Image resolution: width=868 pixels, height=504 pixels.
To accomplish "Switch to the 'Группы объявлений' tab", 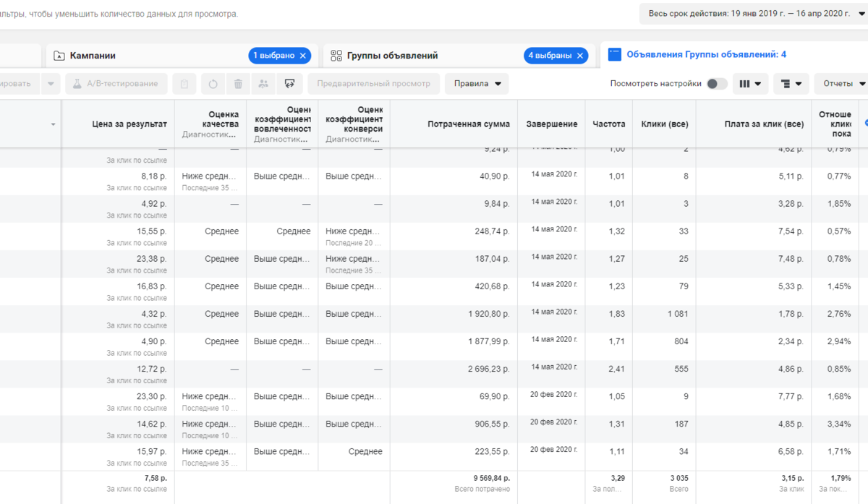I will tap(392, 56).
